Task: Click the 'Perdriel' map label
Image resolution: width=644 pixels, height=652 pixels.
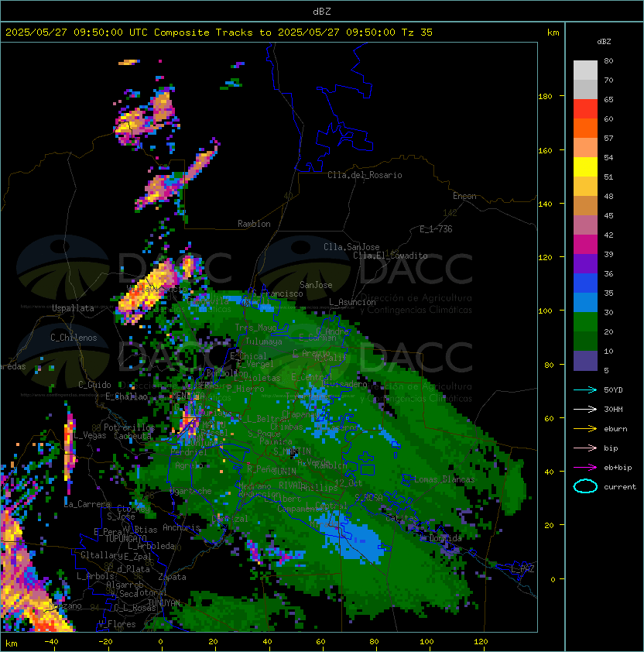Action: coord(189,452)
